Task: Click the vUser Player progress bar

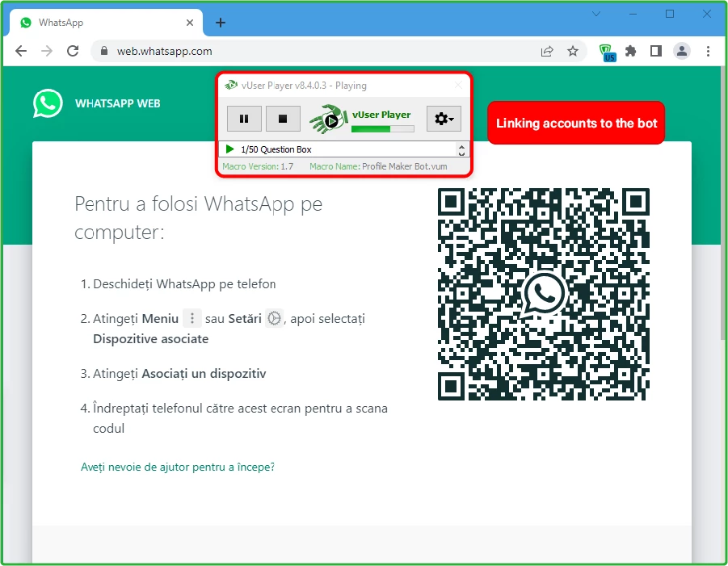Action: pos(382,129)
